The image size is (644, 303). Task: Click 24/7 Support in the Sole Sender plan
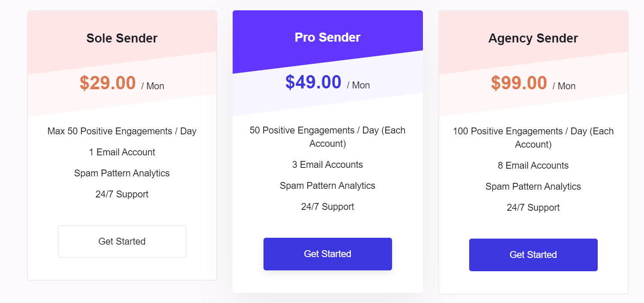point(122,194)
